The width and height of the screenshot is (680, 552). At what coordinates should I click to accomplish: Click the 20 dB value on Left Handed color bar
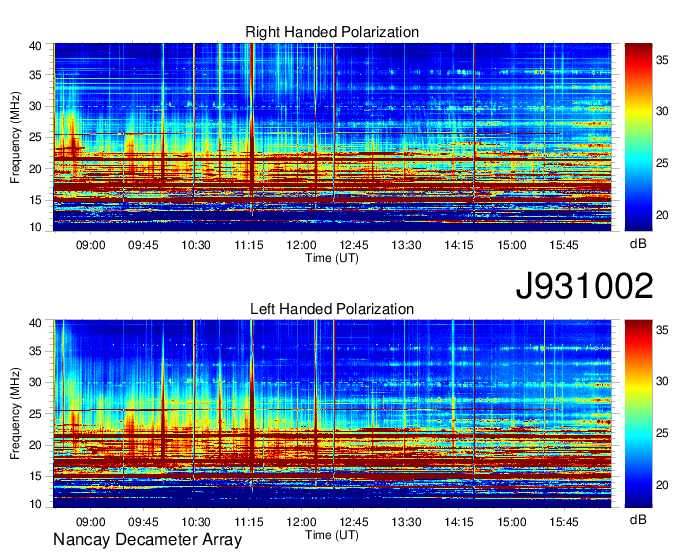pos(662,485)
